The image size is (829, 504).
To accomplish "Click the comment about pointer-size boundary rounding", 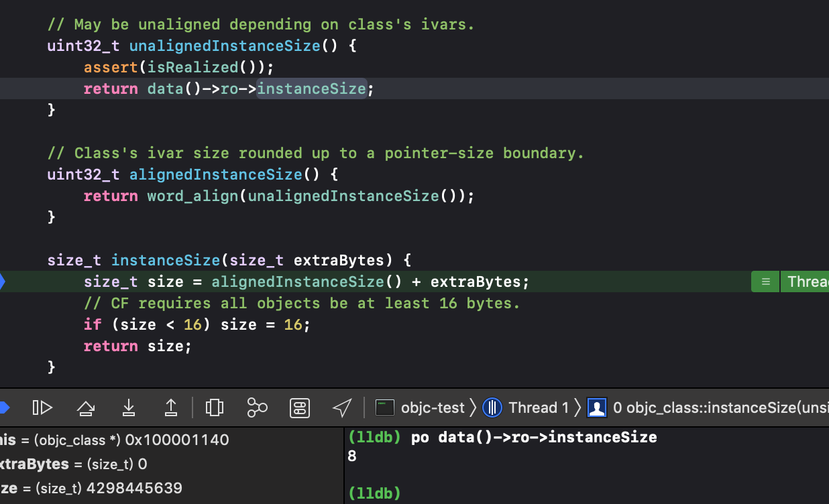I will point(316,153).
